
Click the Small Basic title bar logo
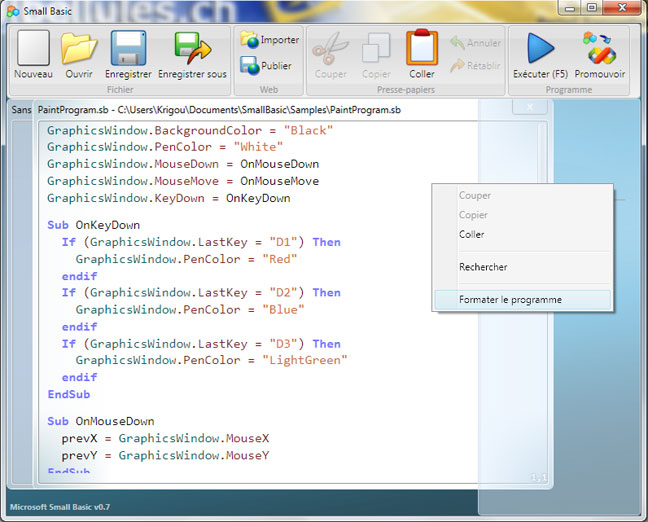coord(13,11)
